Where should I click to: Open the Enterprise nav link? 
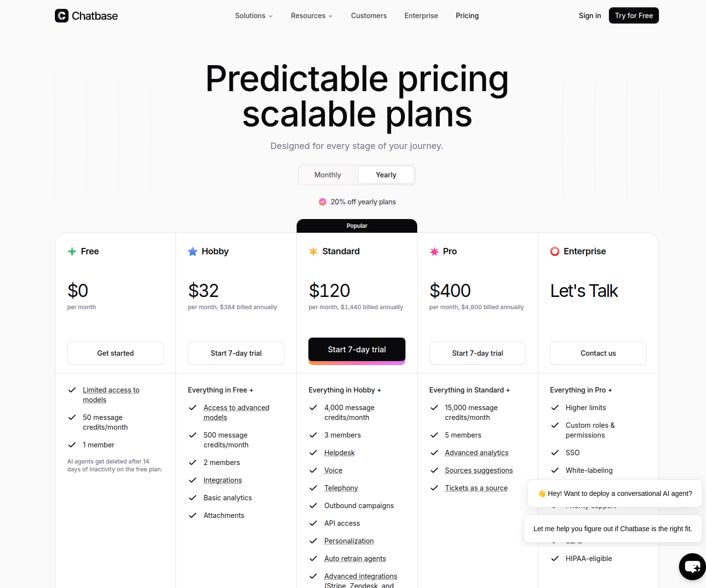421,16
